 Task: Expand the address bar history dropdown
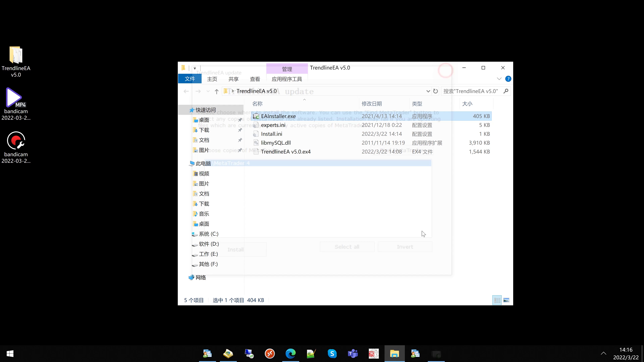click(428, 91)
